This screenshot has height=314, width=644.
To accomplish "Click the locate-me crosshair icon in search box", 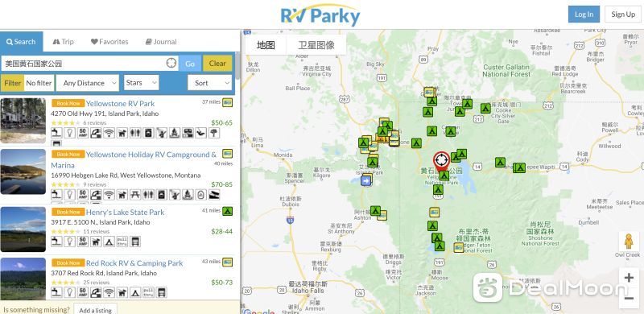I will click(171, 63).
